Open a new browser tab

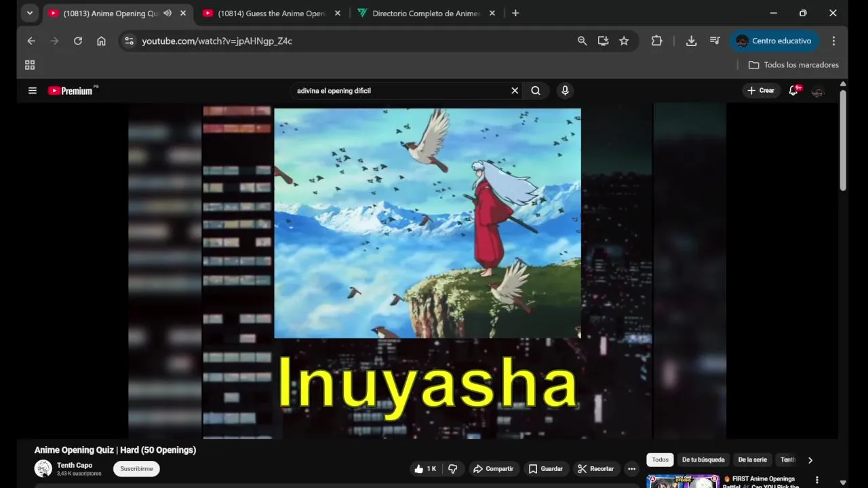click(515, 13)
